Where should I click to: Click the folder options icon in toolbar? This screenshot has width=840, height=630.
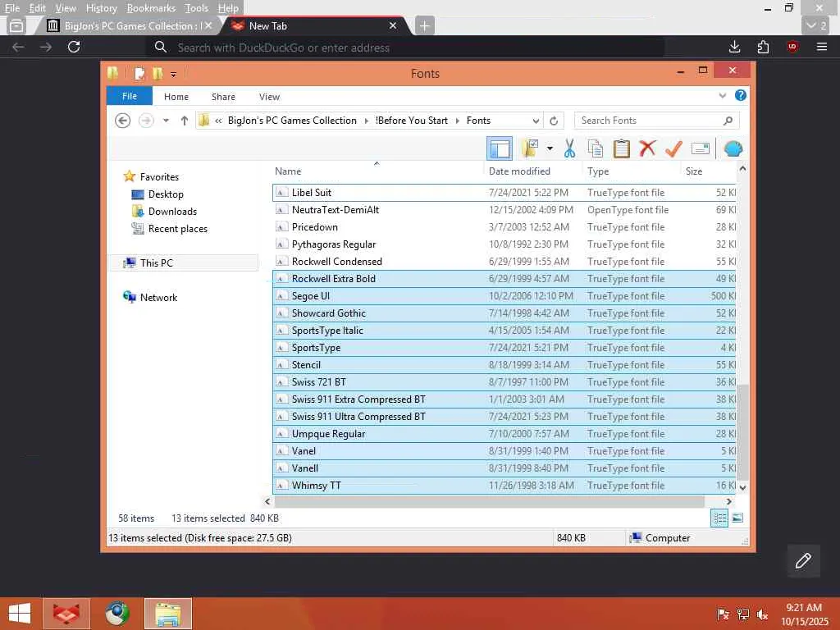click(530, 148)
